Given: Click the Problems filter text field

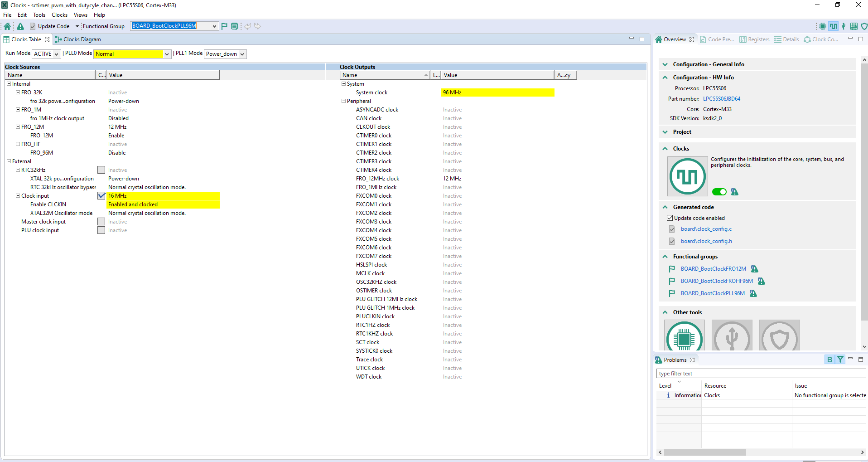Looking at the screenshot, I should click(x=760, y=374).
